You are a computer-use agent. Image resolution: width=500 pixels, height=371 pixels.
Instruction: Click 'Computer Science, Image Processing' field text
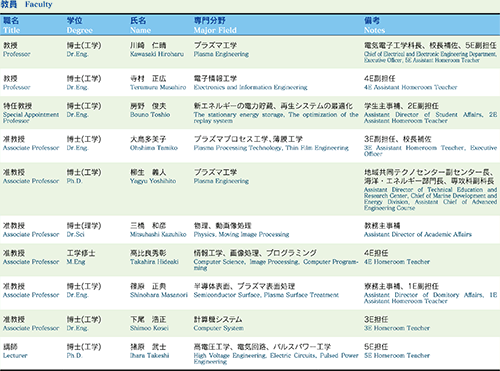[x=276, y=265]
